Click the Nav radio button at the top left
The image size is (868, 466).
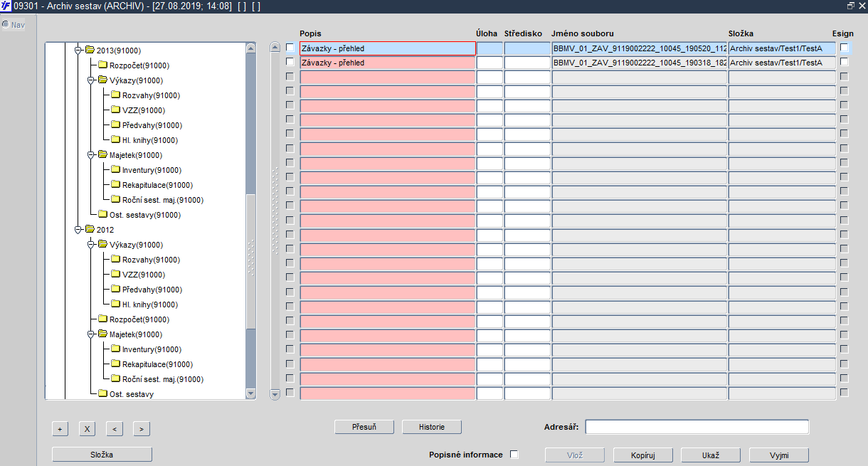[x=6, y=24]
